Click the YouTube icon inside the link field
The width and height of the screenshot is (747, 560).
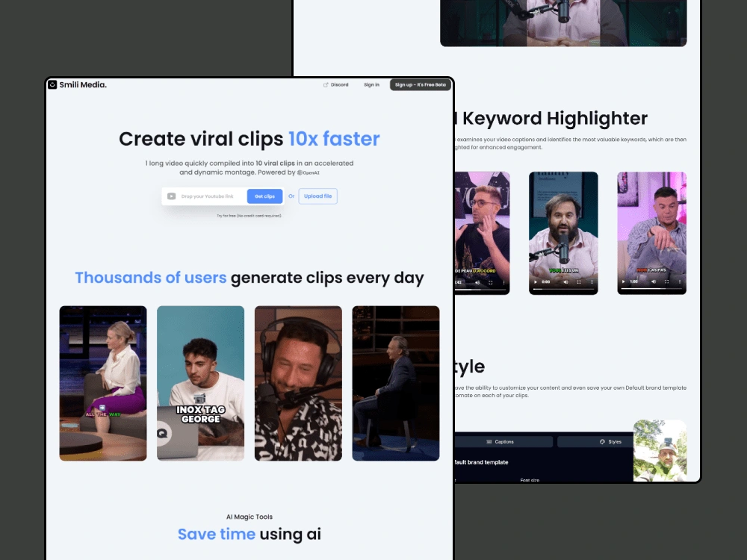tap(172, 196)
